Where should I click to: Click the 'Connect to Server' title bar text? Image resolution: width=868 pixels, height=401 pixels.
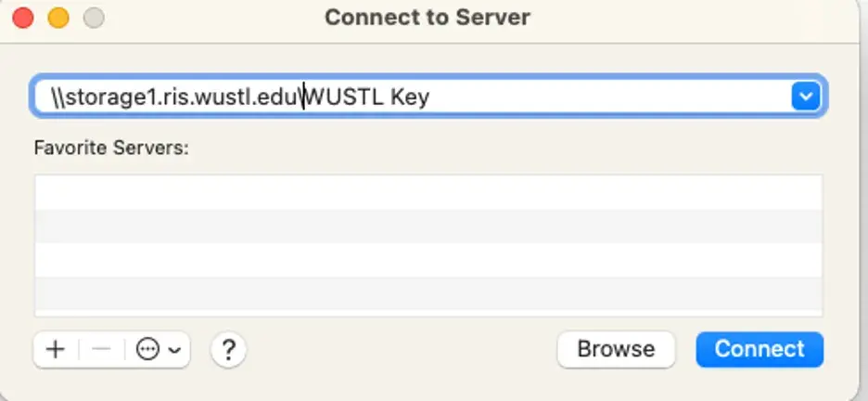[x=428, y=18]
